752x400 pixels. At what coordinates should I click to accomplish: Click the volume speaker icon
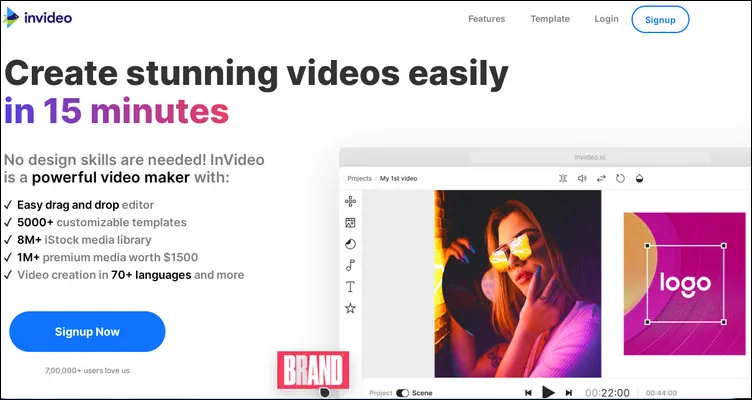(x=582, y=178)
